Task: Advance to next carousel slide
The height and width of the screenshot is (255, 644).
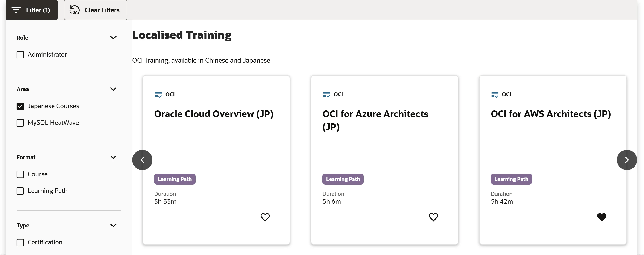Action: pos(627,160)
